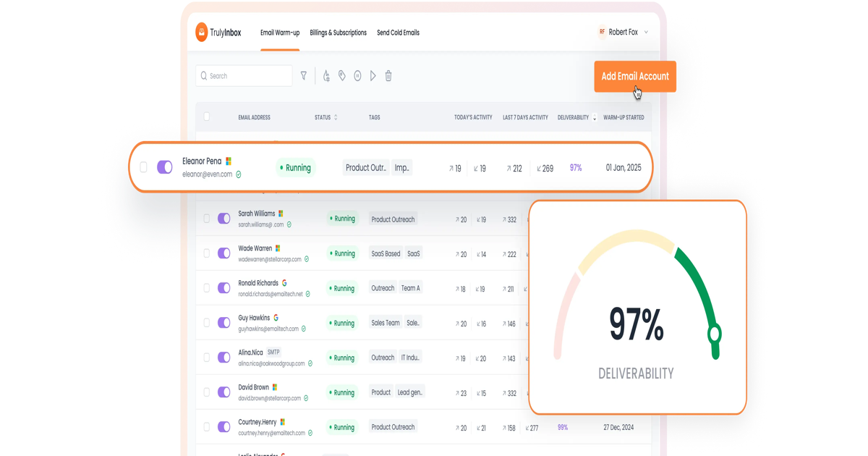
Task: Toggle warm-up switch for Sarah Williams
Action: tap(224, 219)
